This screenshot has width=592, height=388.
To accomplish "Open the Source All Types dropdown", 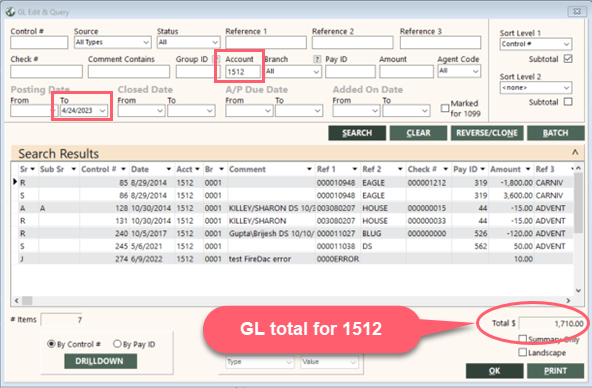I will coord(146,42).
